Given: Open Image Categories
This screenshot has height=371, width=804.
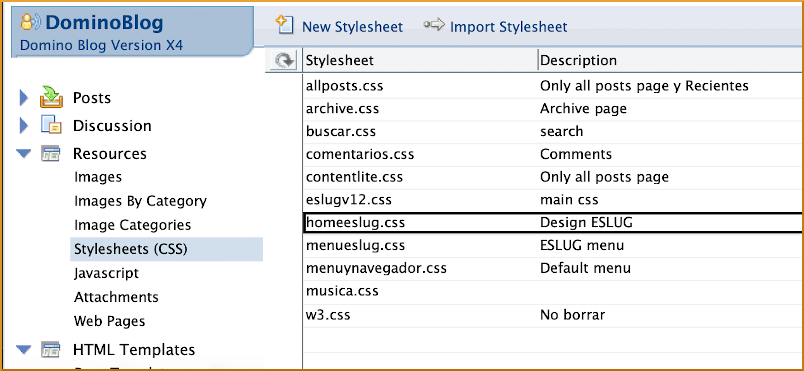Looking at the screenshot, I should tap(132, 225).
